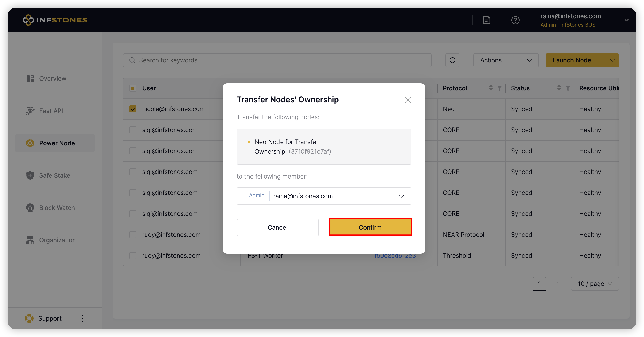Open the documentation file icon in header
The image size is (644, 337).
click(486, 20)
